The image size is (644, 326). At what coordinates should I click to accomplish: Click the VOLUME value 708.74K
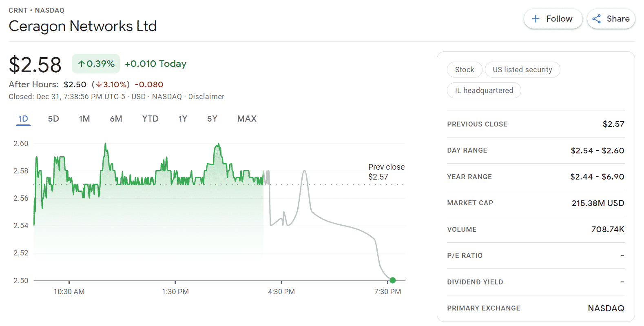pos(608,229)
